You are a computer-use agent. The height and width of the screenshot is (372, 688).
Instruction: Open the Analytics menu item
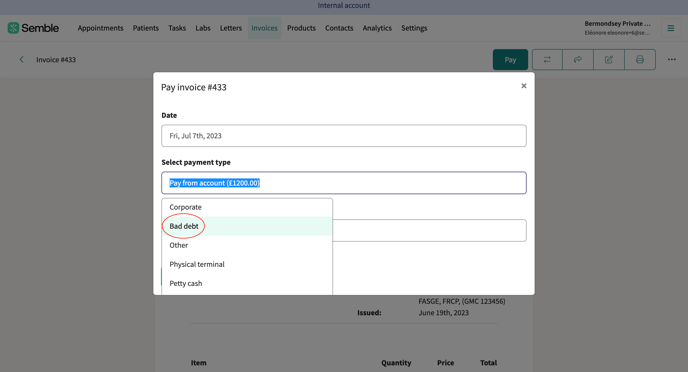point(377,28)
